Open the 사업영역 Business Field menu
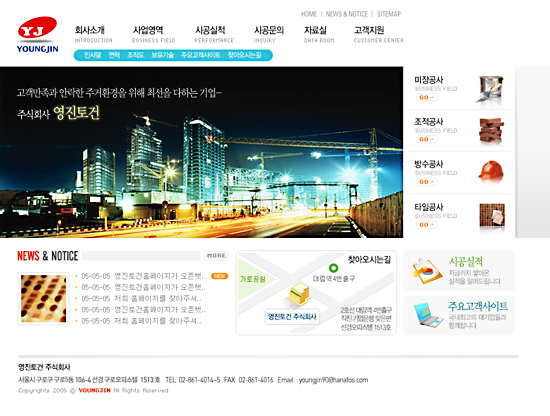Viewport: 550px width, 416px height. click(153, 34)
